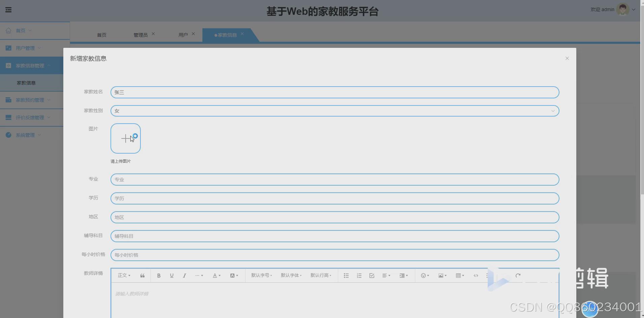Close the 新增家教信息 dialog
This screenshot has height=318, width=644.
(567, 58)
